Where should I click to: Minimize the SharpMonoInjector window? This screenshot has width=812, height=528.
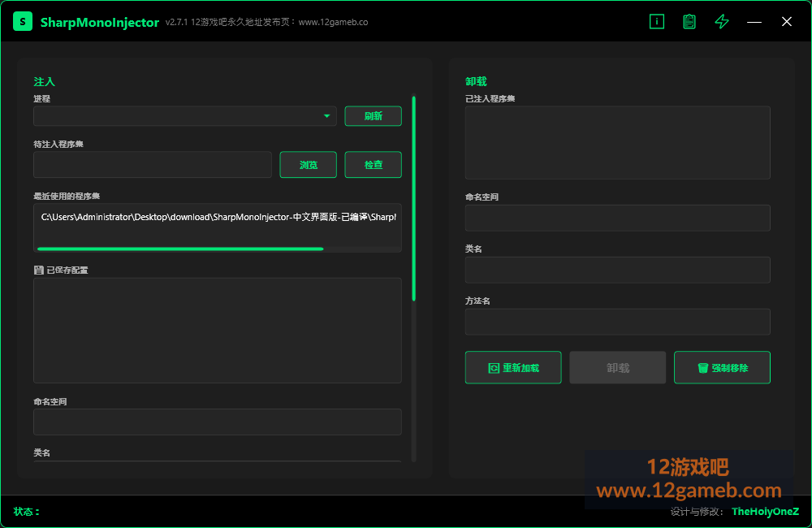point(754,22)
